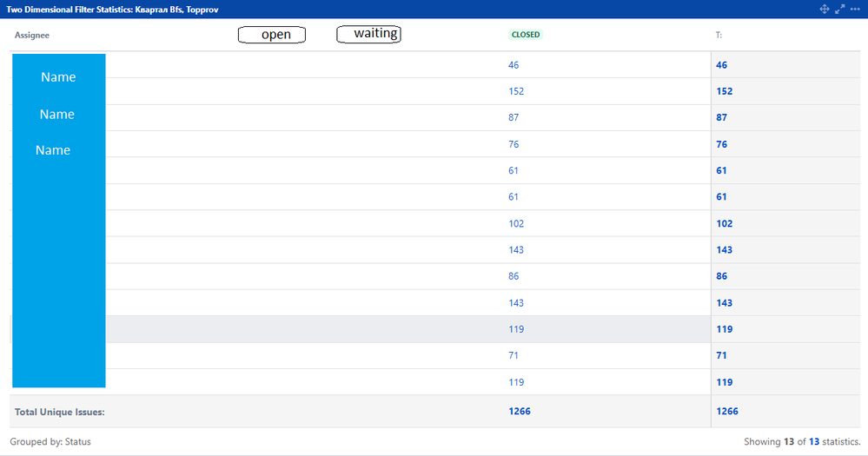Screen dimensions: 868x456
Task: Open the 102 issues in CLOSED column
Action: click(516, 223)
